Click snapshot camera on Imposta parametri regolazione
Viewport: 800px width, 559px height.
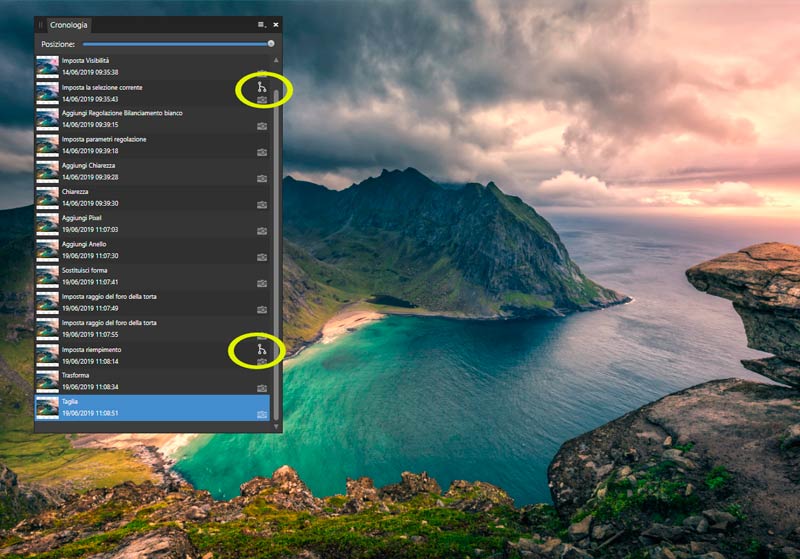262,152
